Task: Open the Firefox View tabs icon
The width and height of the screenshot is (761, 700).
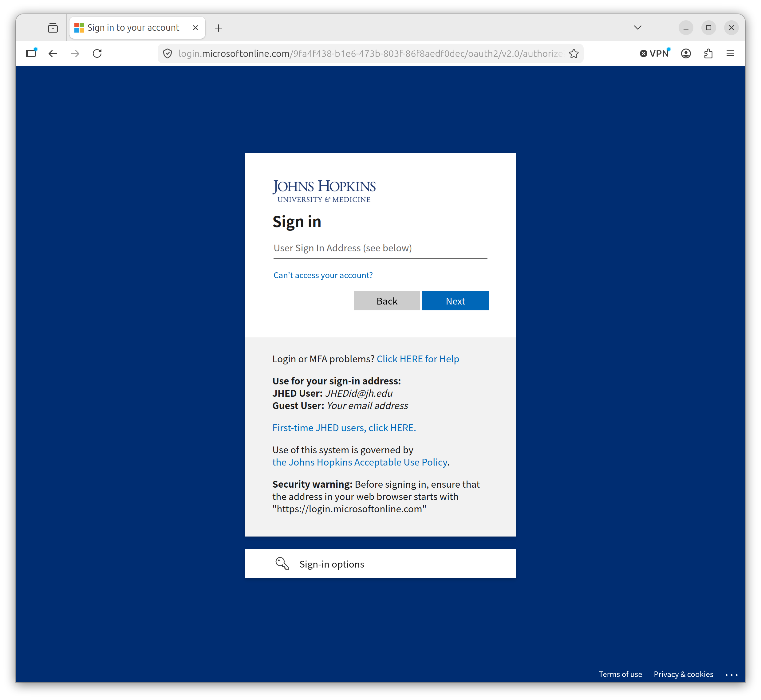Action: [53, 28]
